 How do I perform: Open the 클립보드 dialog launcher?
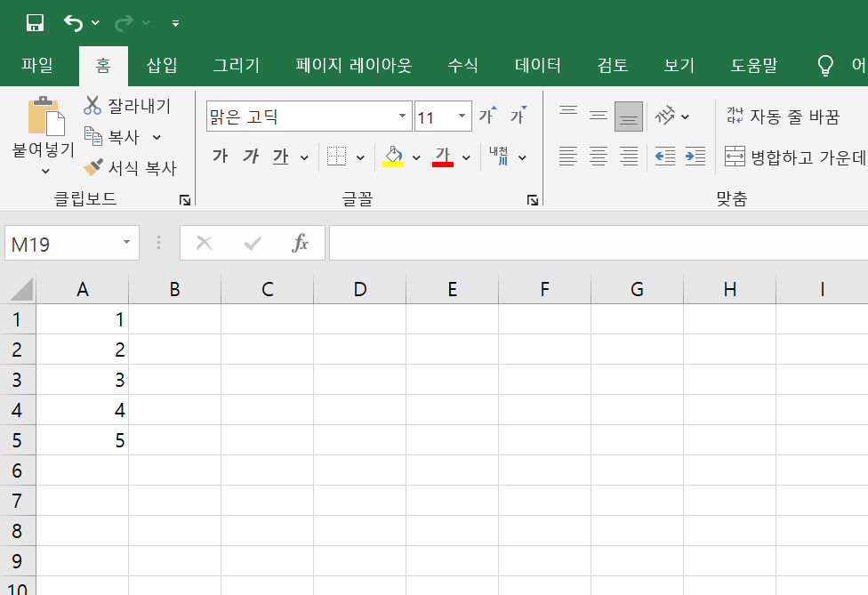point(185,200)
